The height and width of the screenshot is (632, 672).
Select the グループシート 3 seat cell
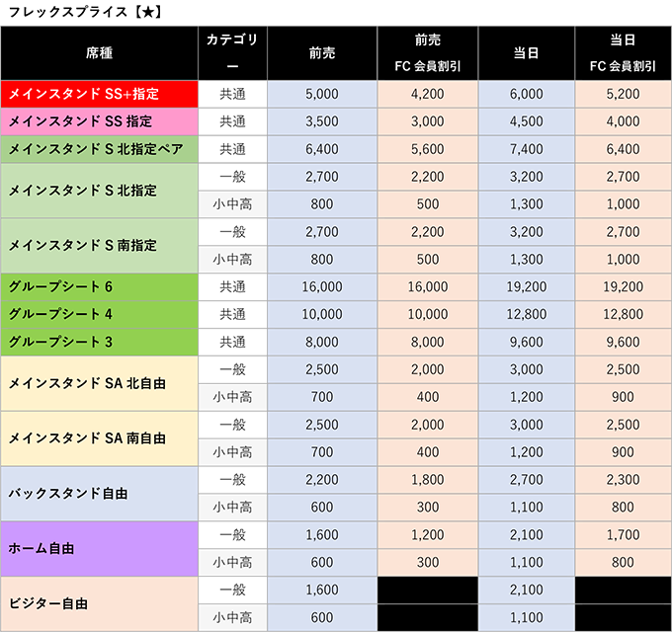point(100,342)
